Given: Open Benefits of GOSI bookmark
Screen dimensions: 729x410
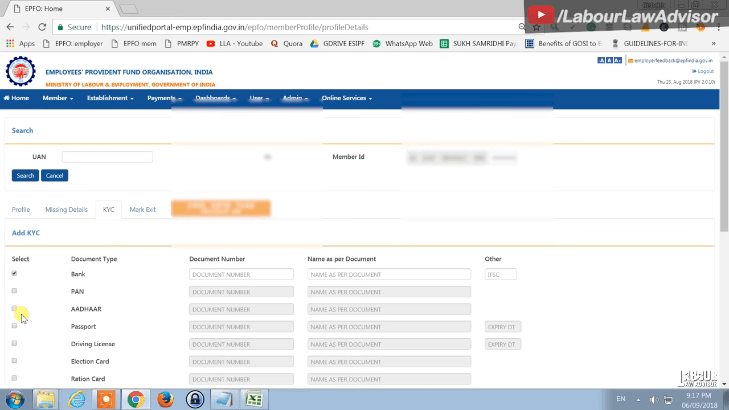Looking at the screenshot, I should point(563,43).
